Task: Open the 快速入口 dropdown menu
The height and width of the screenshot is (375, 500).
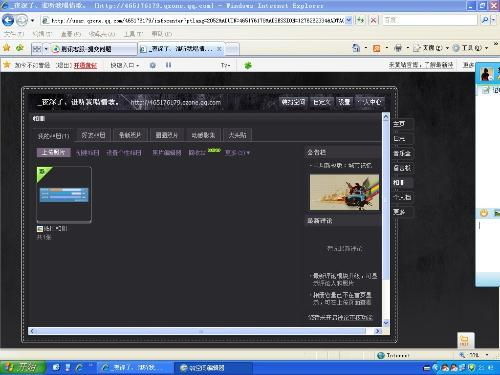Action: [125, 65]
